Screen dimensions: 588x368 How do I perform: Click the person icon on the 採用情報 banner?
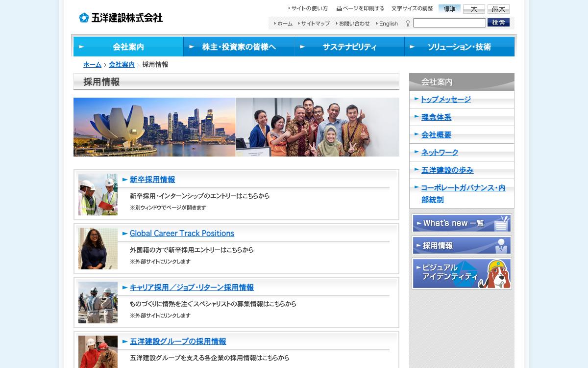(x=501, y=245)
